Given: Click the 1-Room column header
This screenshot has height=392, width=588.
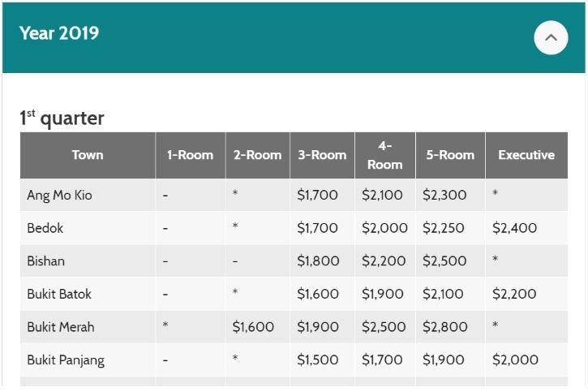Looking at the screenshot, I should click(x=190, y=155).
